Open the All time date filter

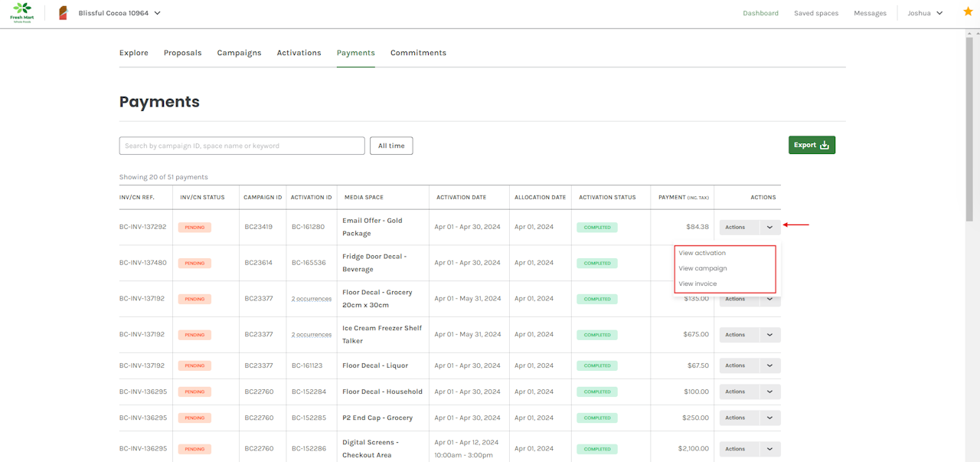coord(391,146)
